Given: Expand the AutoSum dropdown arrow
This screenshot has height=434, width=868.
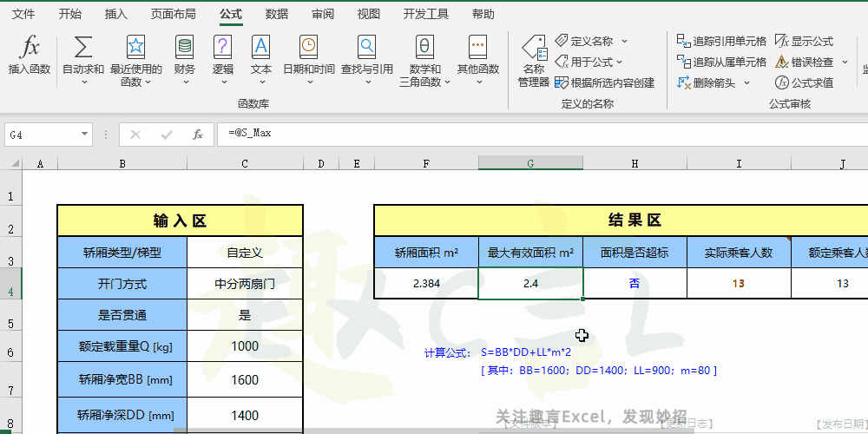Looking at the screenshot, I should 84,82.
